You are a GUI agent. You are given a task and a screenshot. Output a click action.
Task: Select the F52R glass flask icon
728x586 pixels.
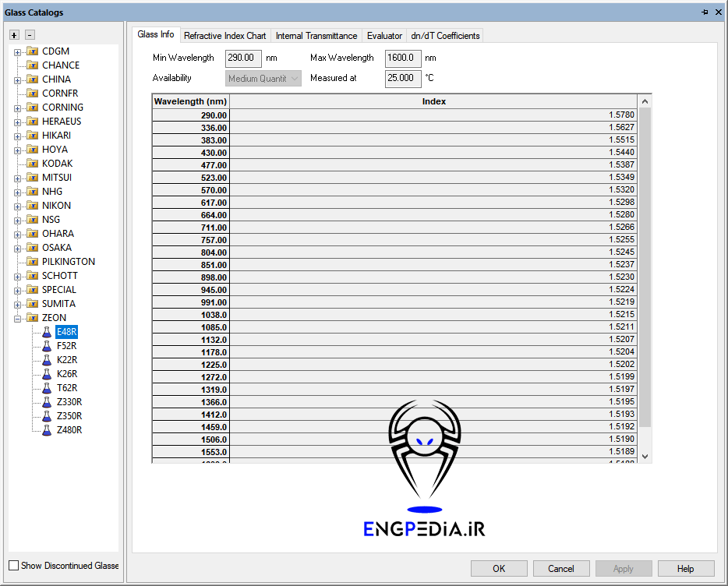(x=47, y=346)
